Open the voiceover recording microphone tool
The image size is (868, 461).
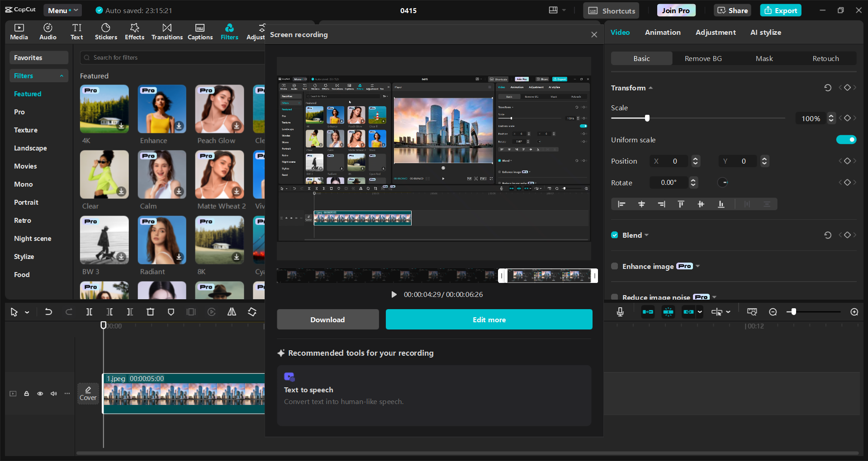click(620, 312)
